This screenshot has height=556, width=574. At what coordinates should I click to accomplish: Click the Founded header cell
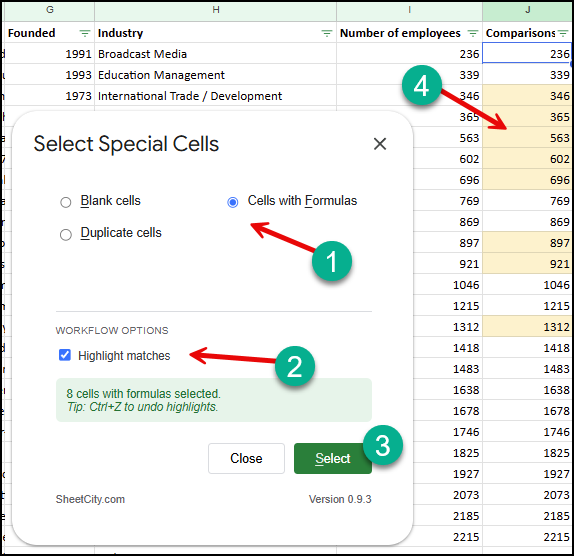pyautogui.click(x=49, y=33)
